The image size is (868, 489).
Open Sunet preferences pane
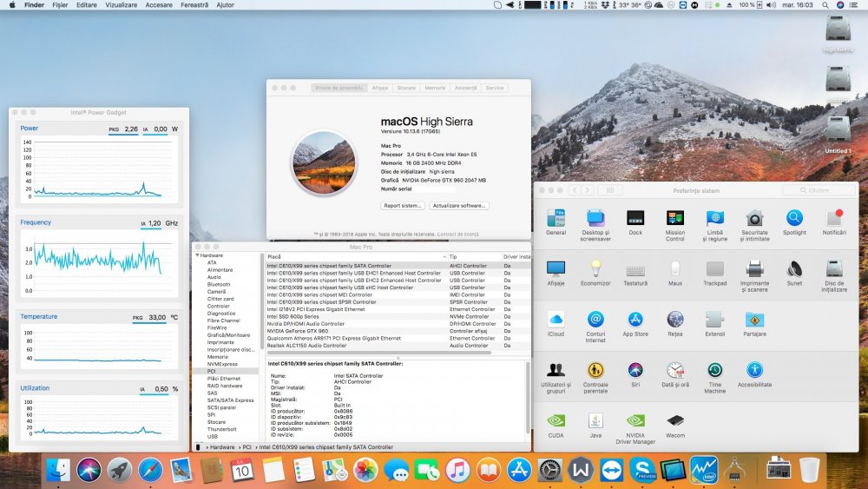(x=794, y=273)
